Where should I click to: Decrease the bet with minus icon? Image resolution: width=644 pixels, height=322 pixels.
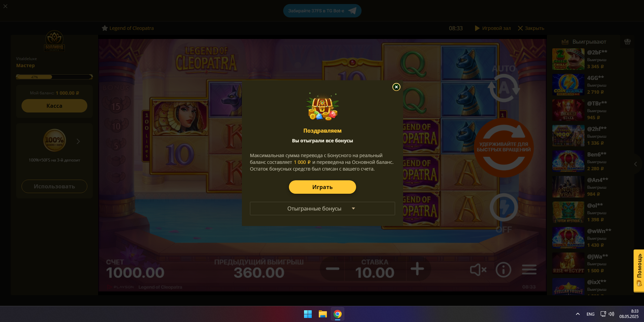click(x=333, y=269)
